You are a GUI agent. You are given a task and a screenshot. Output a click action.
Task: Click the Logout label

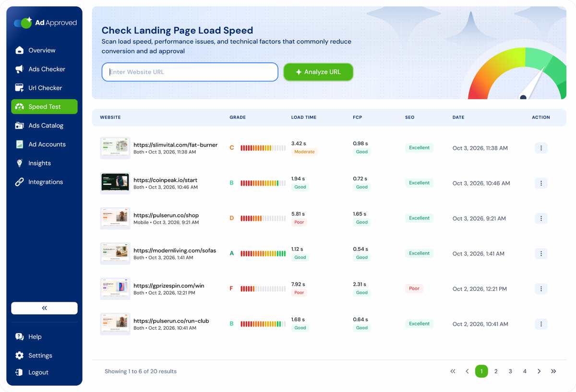click(x=38, y=372)
